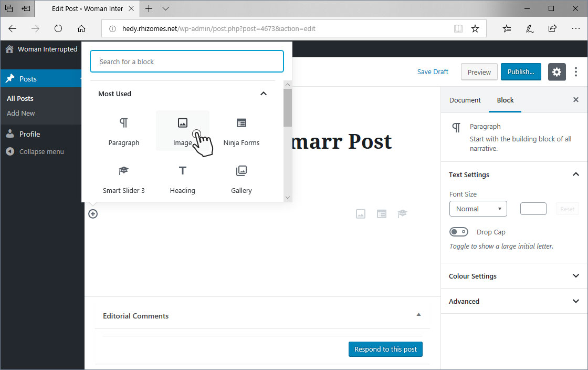Open All Posts
Image resolution: width=588 pixels, height=370 pixels.
(x=20, y=98)
